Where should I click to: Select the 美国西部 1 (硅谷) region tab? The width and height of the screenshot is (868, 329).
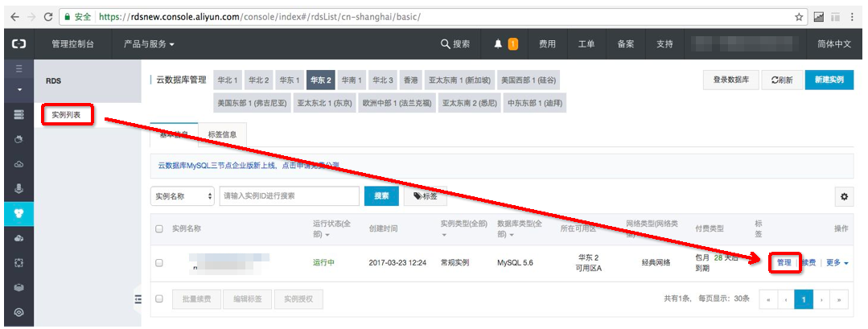tap(528, 80)
